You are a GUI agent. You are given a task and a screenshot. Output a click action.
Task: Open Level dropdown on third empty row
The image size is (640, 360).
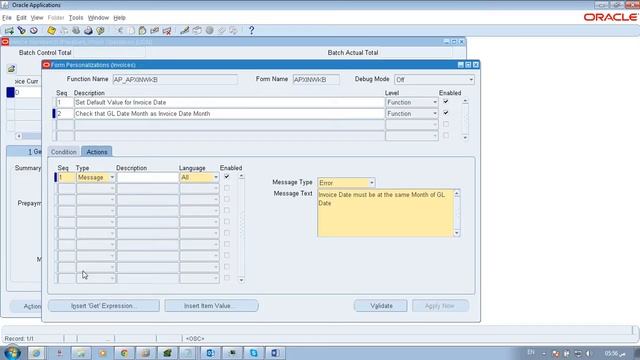435,125
